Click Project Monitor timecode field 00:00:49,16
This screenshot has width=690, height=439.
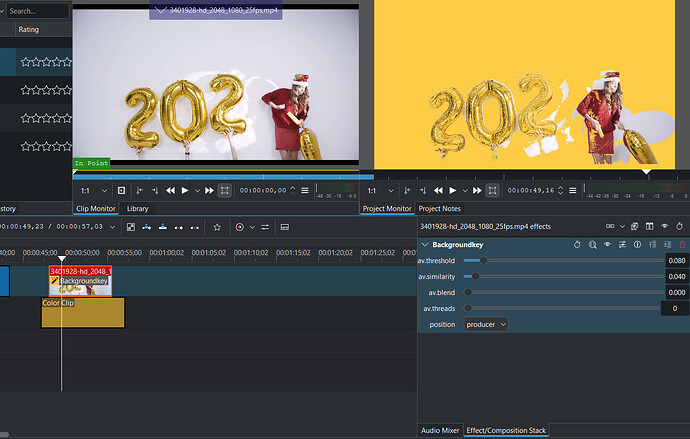[531, 190]
